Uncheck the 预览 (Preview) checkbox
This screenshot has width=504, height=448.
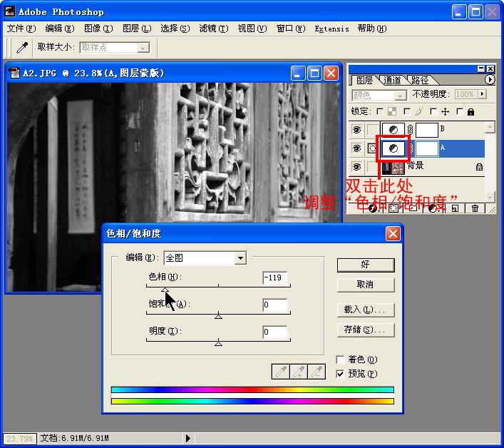(x=341, y=373)
